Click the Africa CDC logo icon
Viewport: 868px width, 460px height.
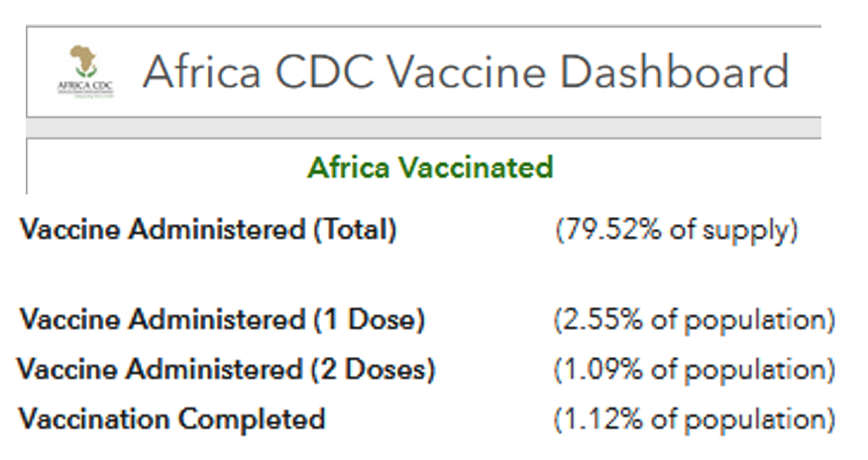pyautogui.click(x=85, y=71)
